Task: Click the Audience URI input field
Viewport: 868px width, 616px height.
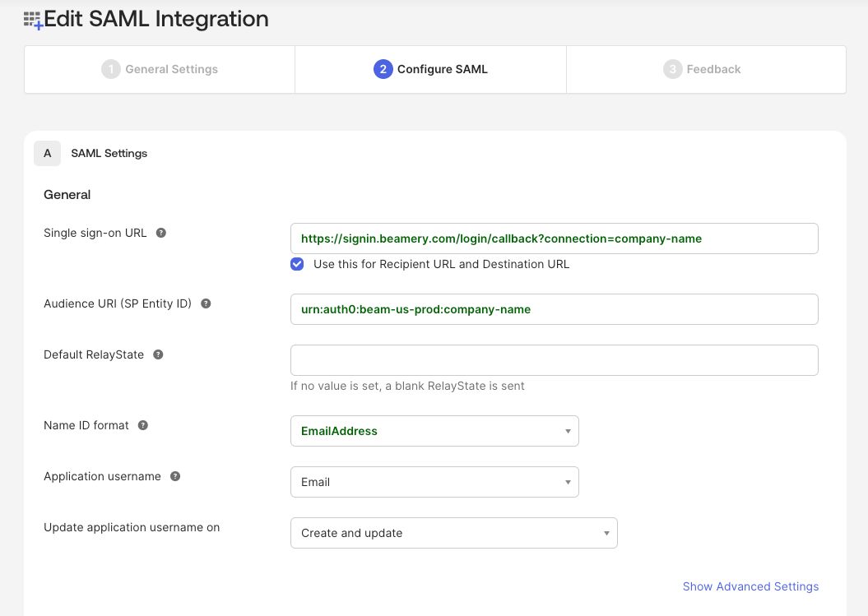Action: 554,309
